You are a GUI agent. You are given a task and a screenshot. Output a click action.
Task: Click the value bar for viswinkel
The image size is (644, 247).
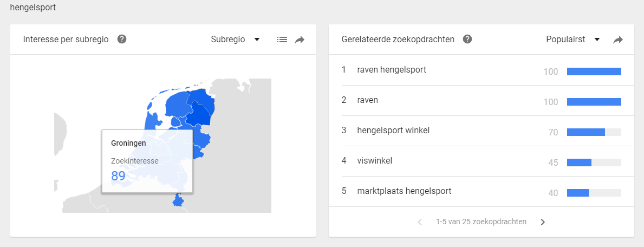click(x=579, y=162)
